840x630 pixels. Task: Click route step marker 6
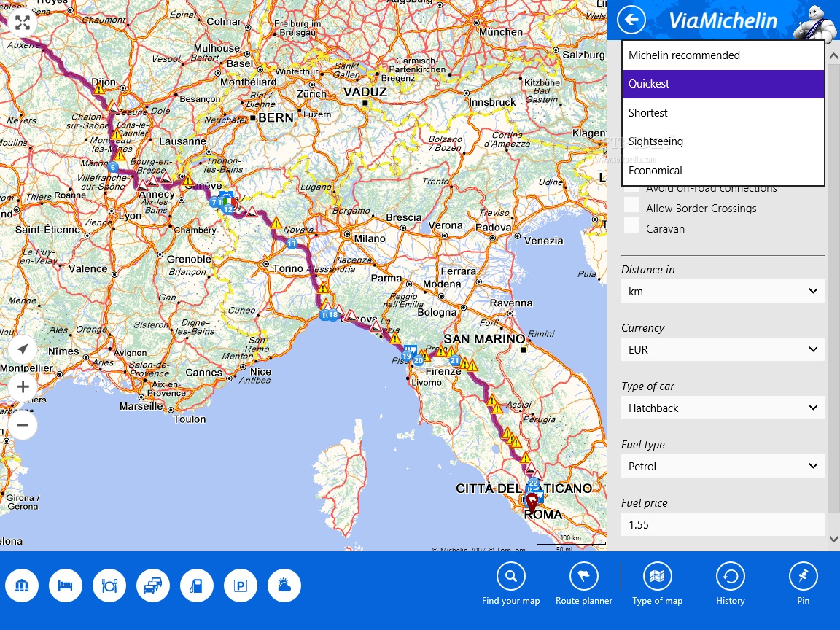pos(112,167)
